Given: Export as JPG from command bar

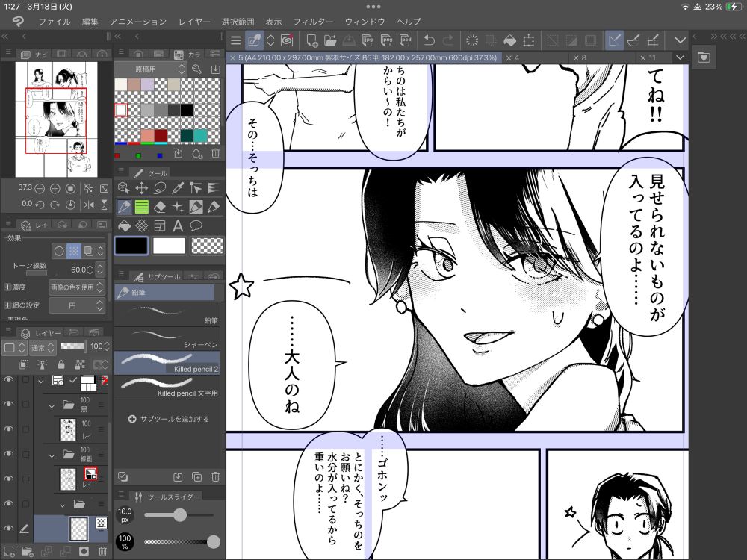Looking at the screenshot, I should point(368,40).
